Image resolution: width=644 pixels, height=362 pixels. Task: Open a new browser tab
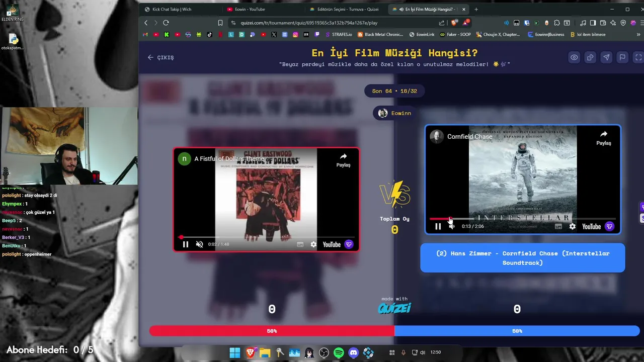[x=476, y=9]
